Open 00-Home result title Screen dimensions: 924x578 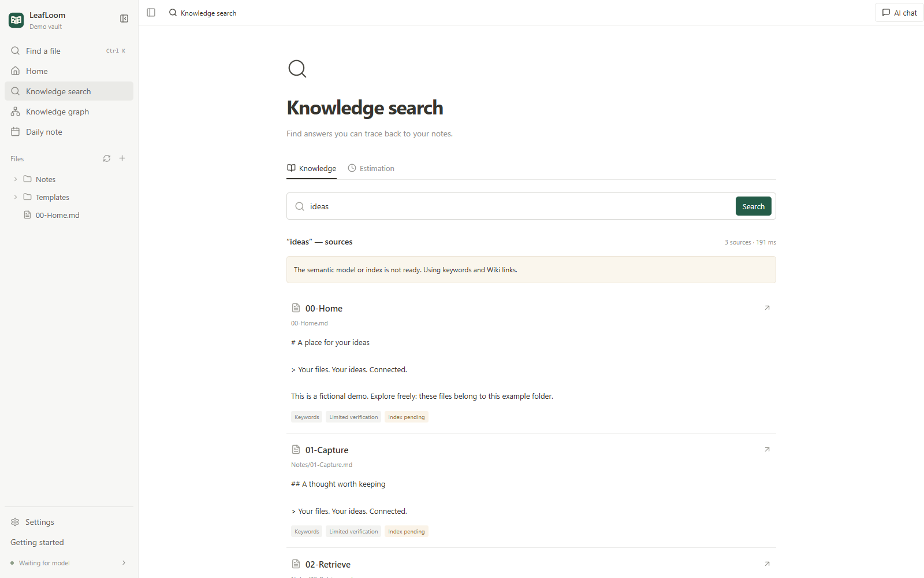tap(324, 309)
